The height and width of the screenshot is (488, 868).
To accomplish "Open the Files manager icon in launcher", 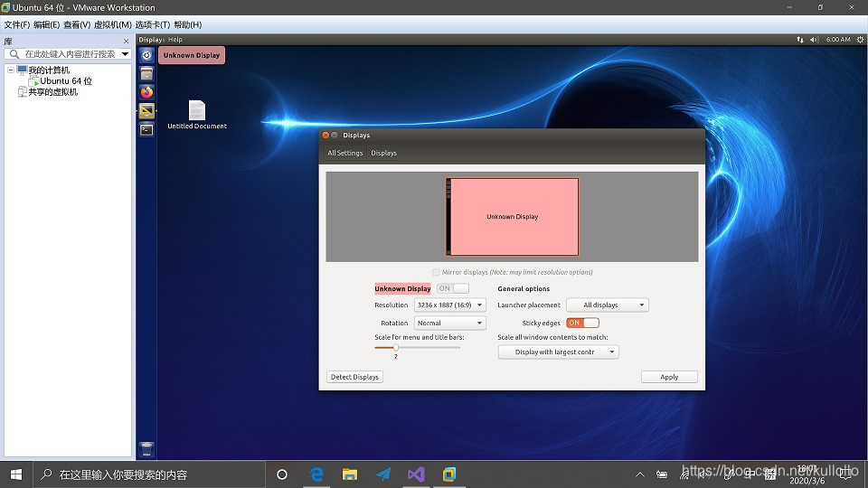I will [x=146, y=73].
